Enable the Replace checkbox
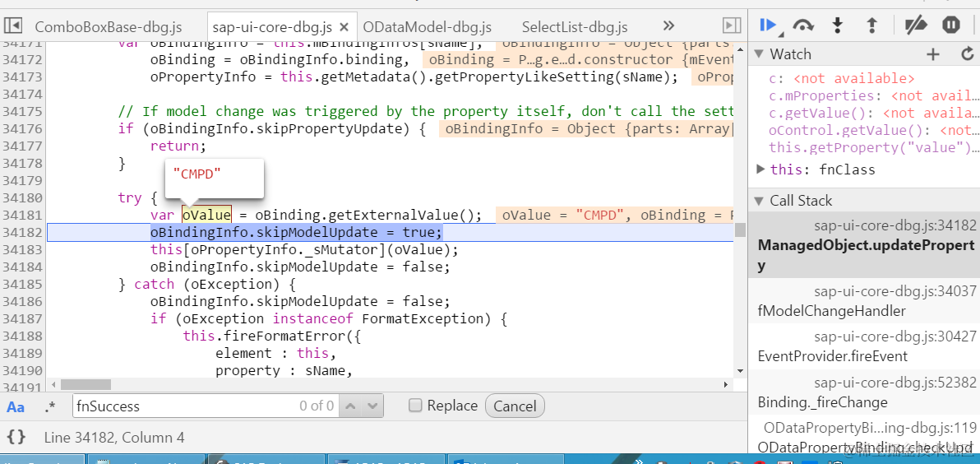This screenshot has height=464, width=980. coord(415,406)
